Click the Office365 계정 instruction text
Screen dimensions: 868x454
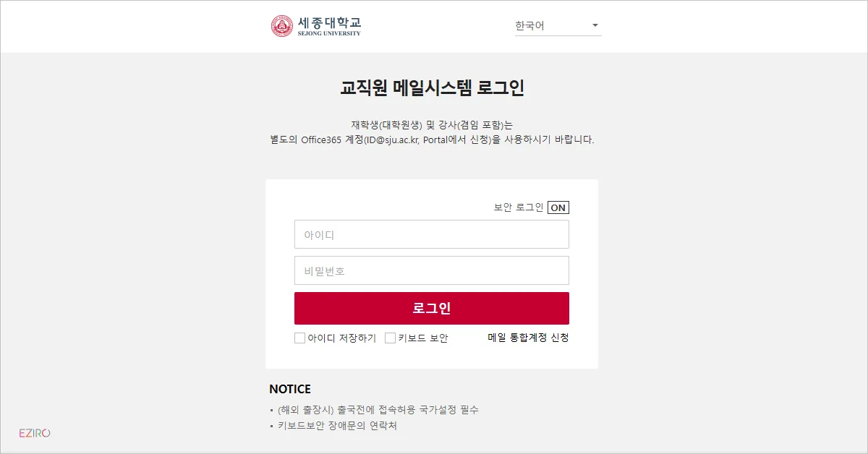tap(433, 140)
